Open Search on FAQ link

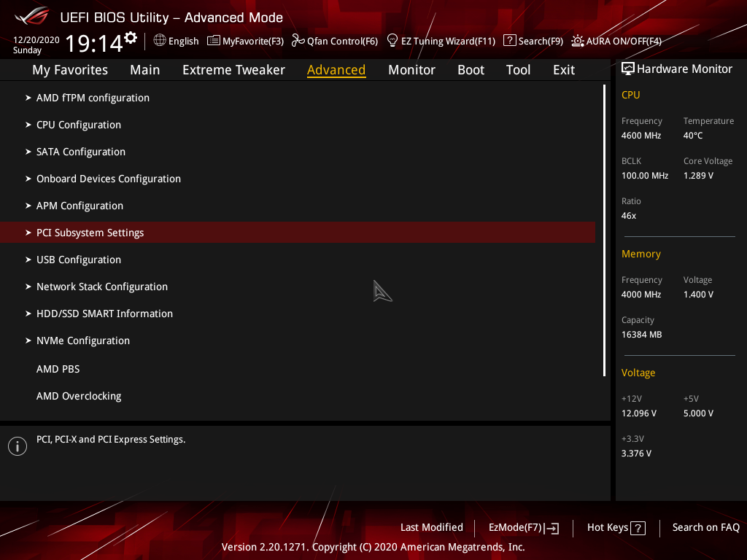[x=705, y=528]
